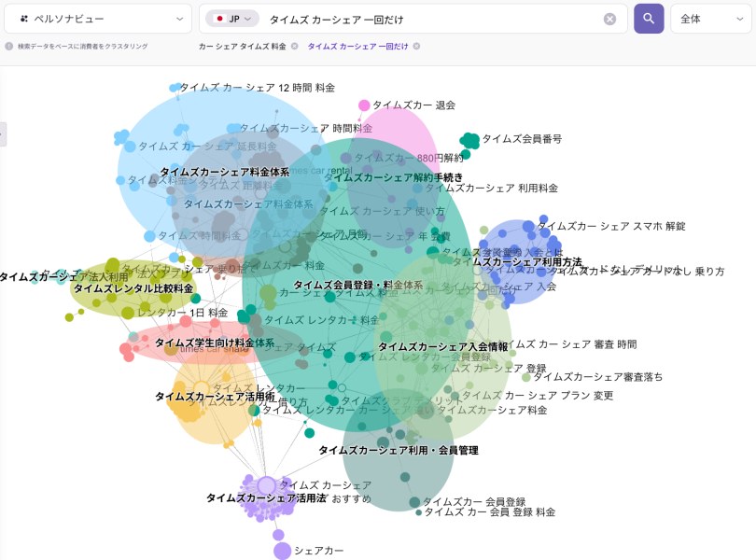Click the blue タイムズ 時間料金 node

click(150, 236)
